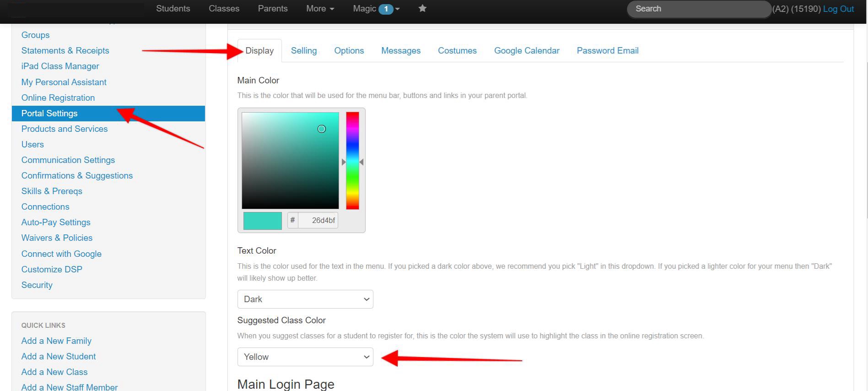Click Add a New Staff Member link
868x391 pixels.
[70, 387]
